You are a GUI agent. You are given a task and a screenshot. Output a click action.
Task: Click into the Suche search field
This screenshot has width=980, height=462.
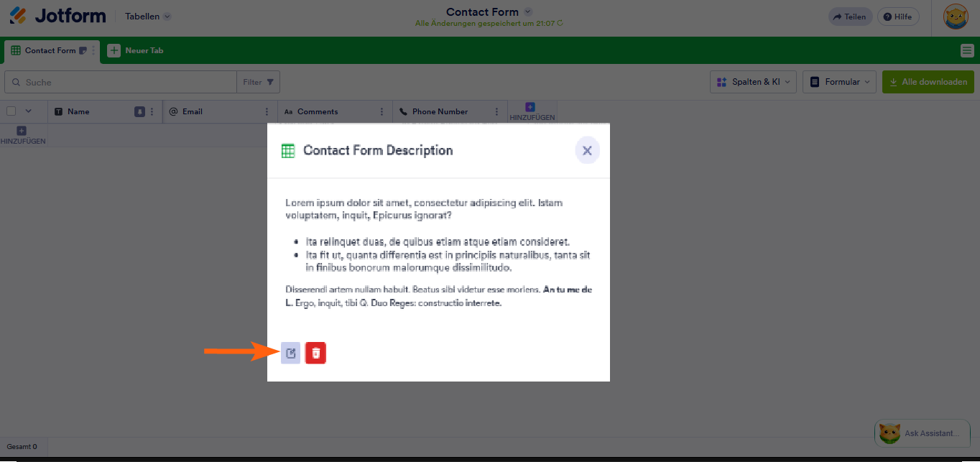click(121, 82)
